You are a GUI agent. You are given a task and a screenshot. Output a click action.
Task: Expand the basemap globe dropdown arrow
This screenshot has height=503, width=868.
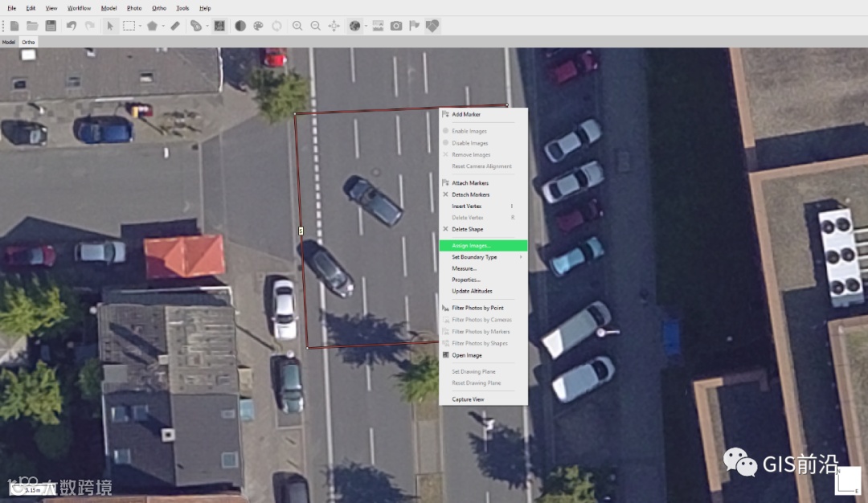click(366, 26)
